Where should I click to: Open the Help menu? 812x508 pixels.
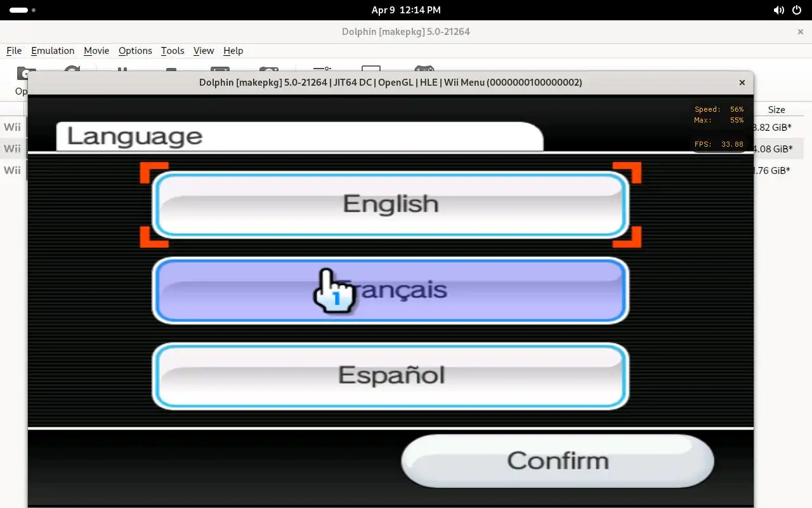[x=233, y=51]
